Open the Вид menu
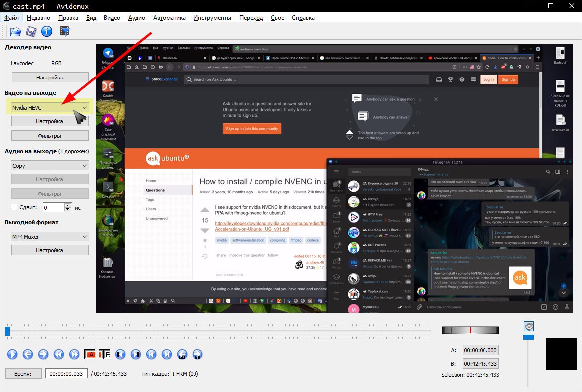 tap(91, 18)
